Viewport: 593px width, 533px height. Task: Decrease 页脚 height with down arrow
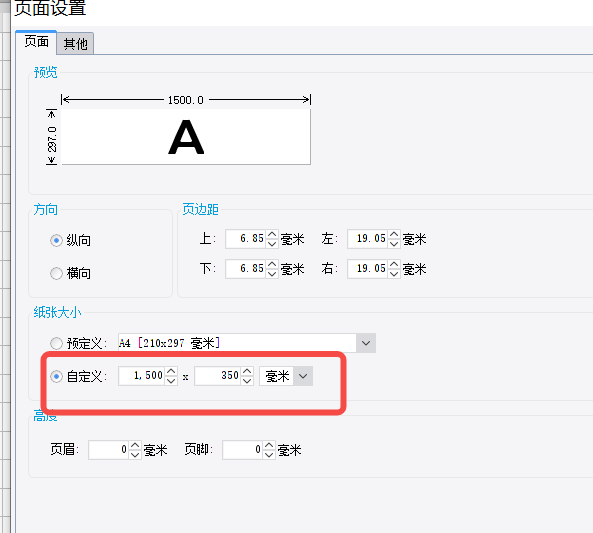click(269, 455)
